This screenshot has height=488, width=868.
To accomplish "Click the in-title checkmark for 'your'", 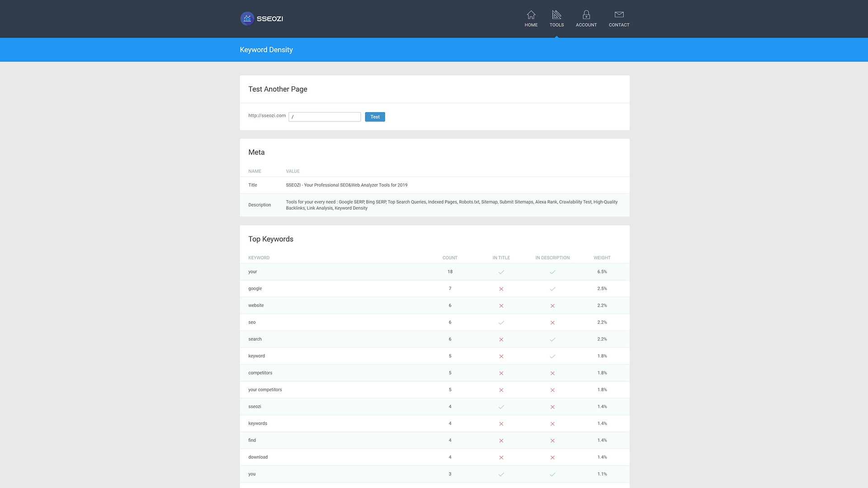I will coord(501,272).
